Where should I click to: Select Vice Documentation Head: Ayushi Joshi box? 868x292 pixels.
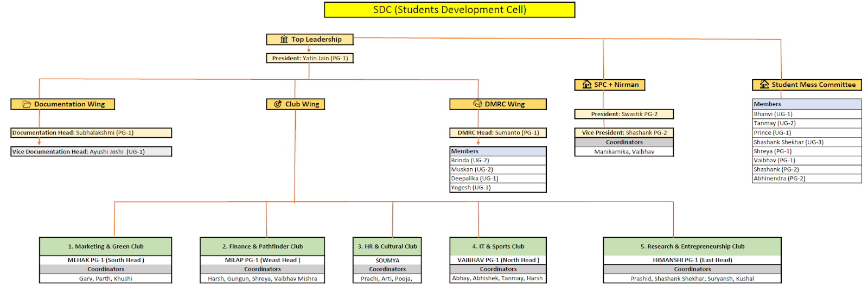coord(91,152)
